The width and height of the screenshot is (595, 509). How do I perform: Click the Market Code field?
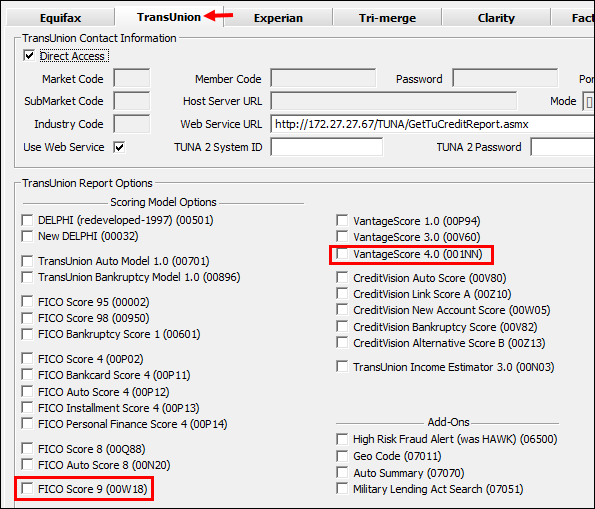click(132, 79)
